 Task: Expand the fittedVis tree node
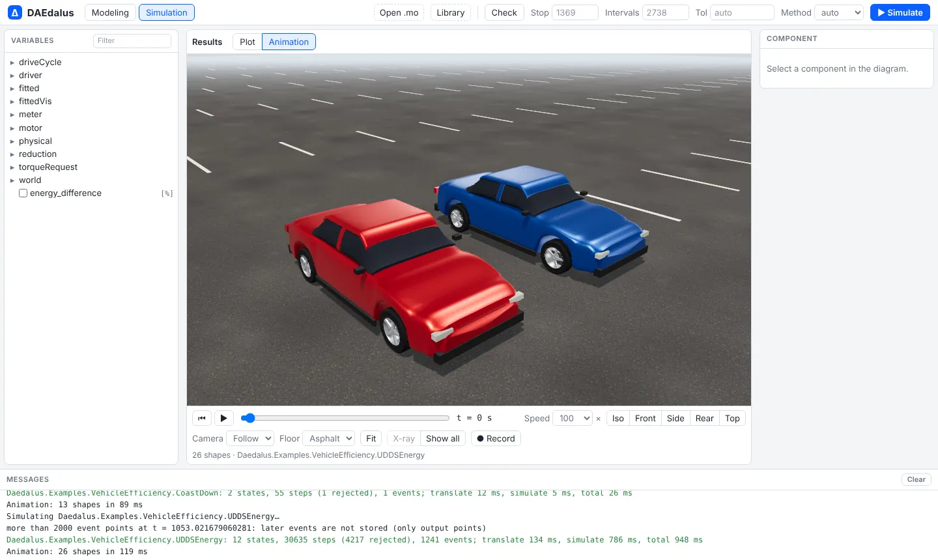[12, 102]
